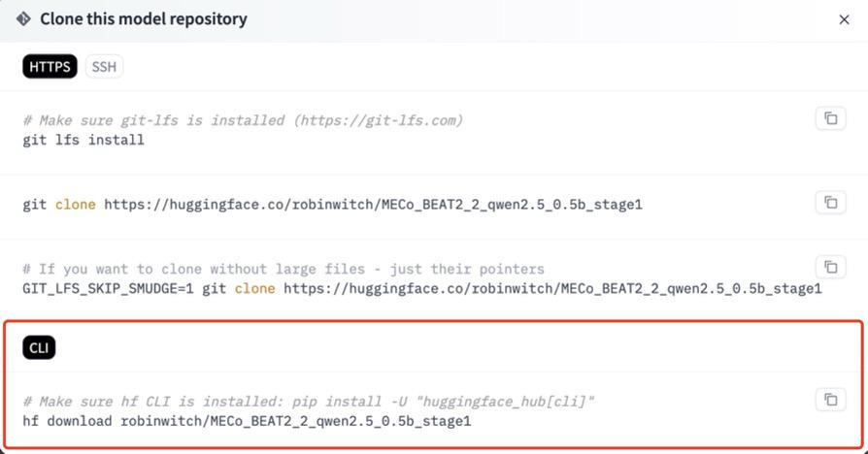
Task: Click the "clone without large files" comment
Action: pyautogui.click(x=284, y=269)
